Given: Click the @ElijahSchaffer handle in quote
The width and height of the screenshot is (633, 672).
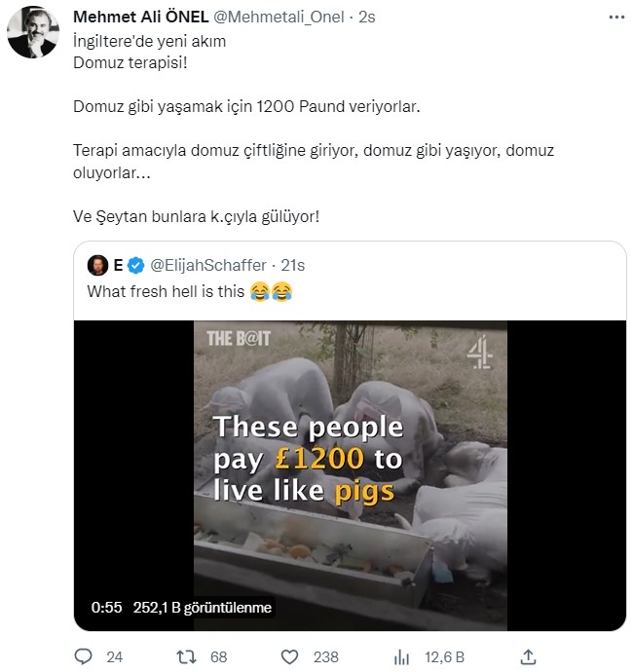Looking at the screenshot, I should coord(206,266).
